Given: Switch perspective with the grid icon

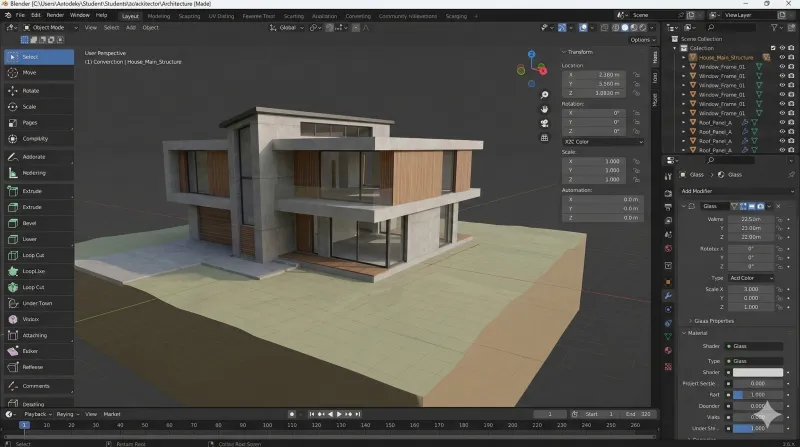Looking at the screenshot, I should click(x=545, y=138).
